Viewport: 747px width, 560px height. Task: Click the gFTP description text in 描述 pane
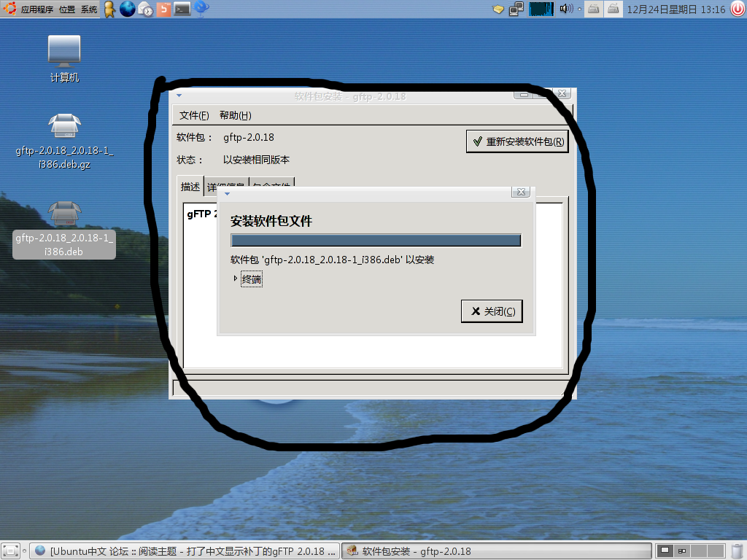[x=202, y=214]
